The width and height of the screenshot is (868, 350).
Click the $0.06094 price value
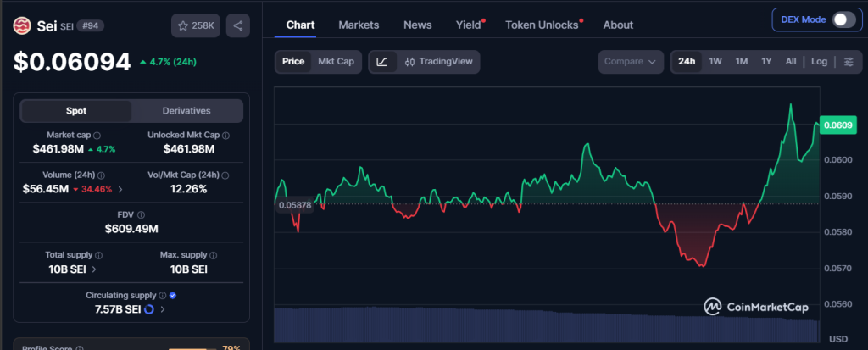pyautogui.click(x=72, y=62)
